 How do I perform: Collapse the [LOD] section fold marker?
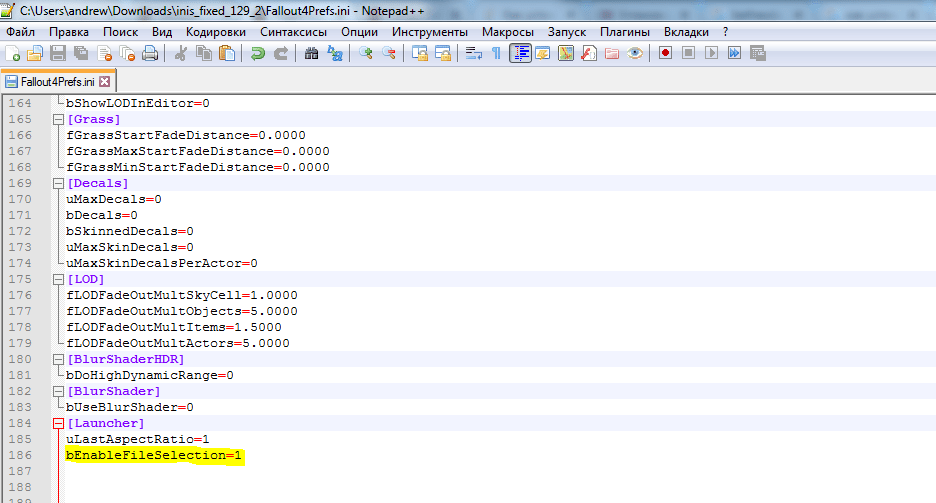pyautogui.click(x=58, y=279)
